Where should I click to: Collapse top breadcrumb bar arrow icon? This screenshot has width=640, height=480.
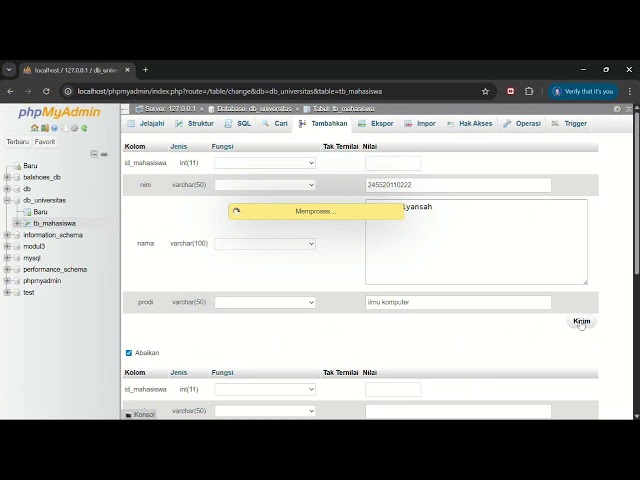(x=629, y=109)
